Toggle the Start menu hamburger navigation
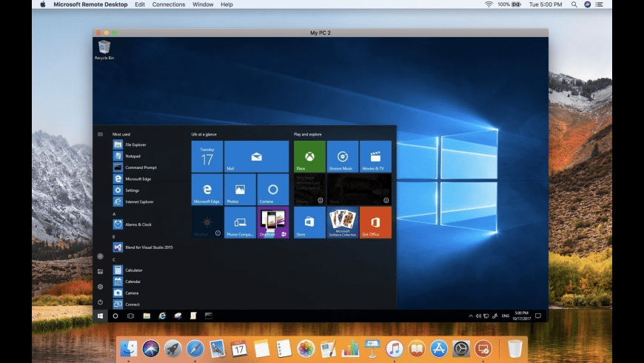Viewport: 644px width, 363px height. point(100,134)
